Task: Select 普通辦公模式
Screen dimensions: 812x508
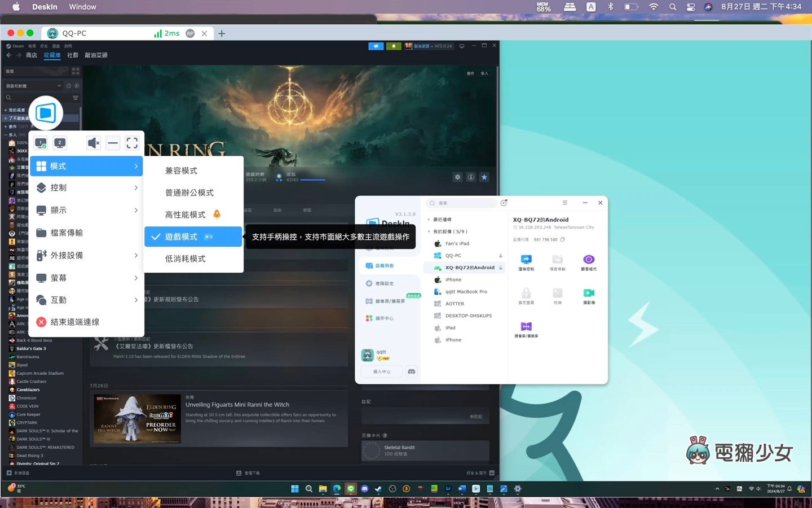Action: pos(193,192)
